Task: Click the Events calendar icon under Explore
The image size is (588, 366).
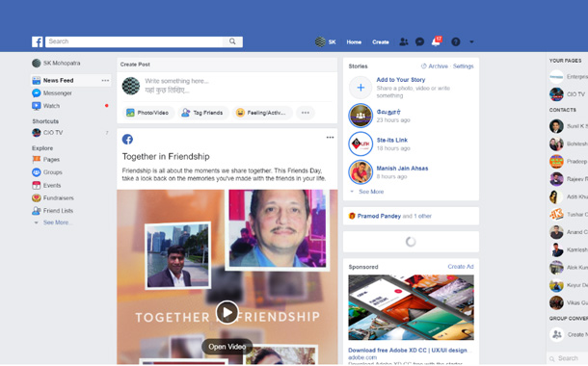Action: (37, 185)
